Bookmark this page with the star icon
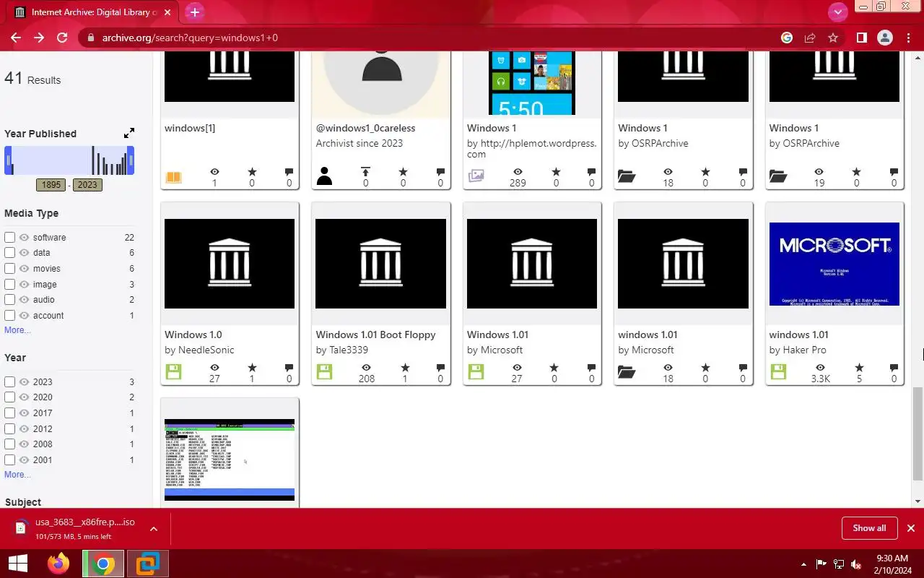This screenshot has width=924, height=578. pos(833,38)
